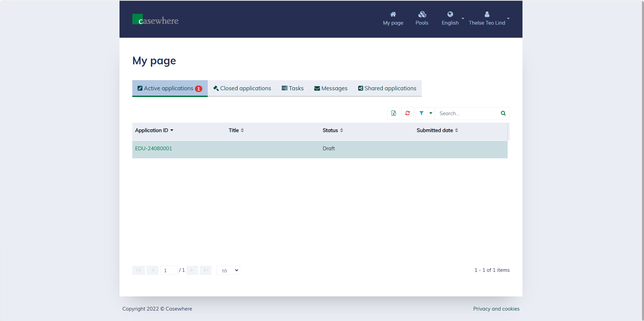644x321 pixels.
Task: Open the English language dropdown
Action: (x=452, y=18)
